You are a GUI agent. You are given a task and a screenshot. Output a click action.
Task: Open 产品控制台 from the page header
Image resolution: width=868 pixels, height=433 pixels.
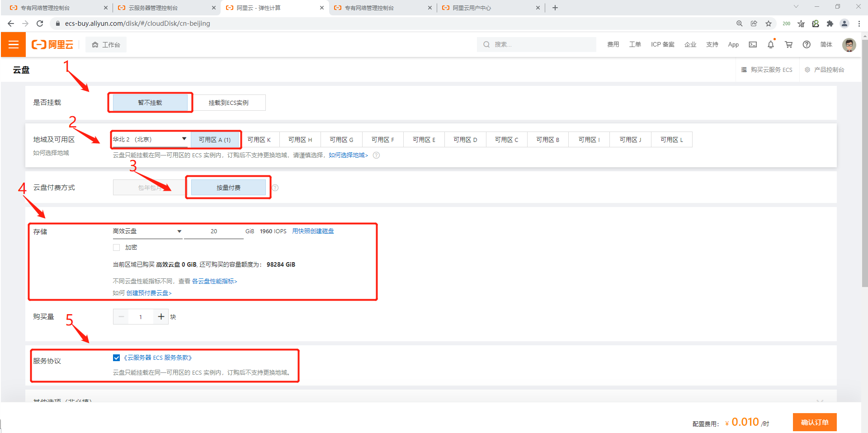click(x=825, y=70)
